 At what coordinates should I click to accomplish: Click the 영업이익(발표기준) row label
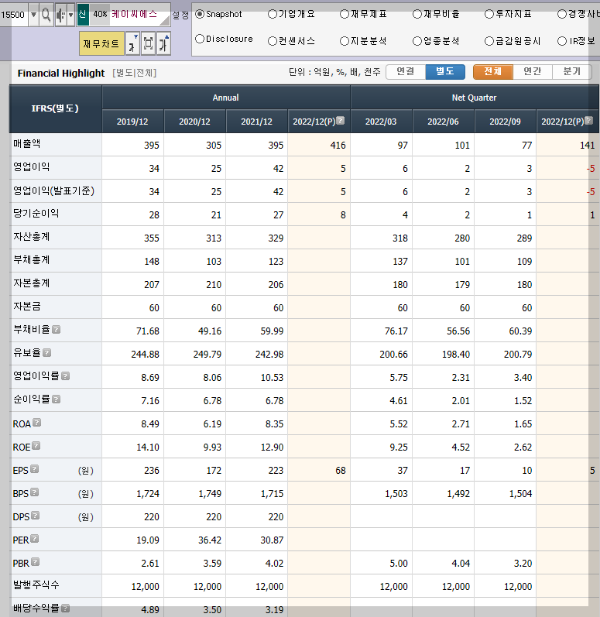(x=54, y=191)
